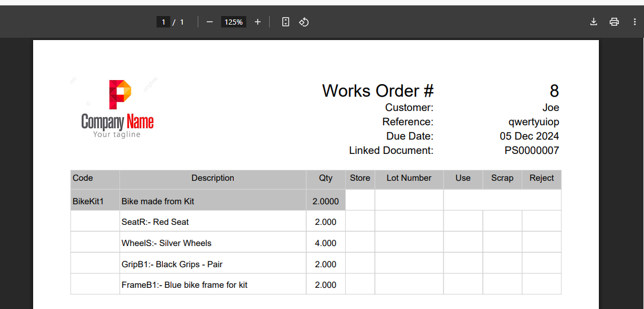This screenshot has width=644, height=309.
Task: Print the Works Order document
Action: point(614,22)
